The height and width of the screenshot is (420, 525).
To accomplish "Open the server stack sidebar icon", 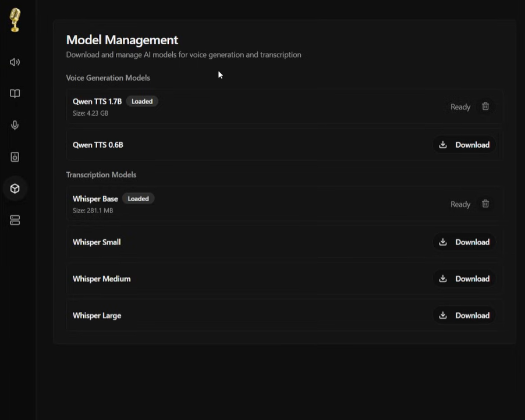I will pos(15,220).
